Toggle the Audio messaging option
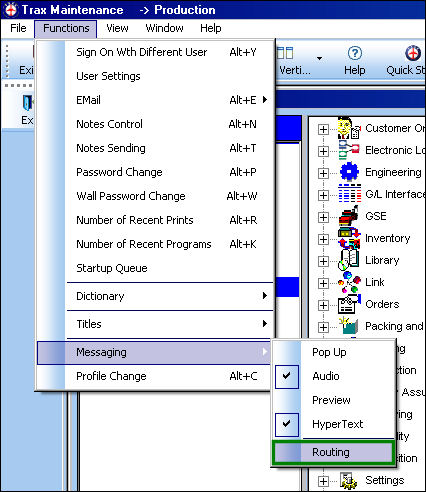Viewport: 426px width, 492px height. click(334, 376)
